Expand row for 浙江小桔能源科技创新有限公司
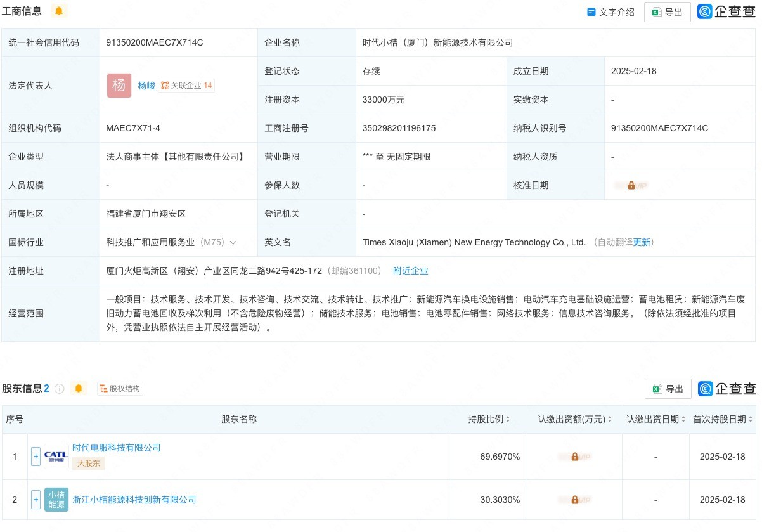This screenshot has width=762, height=532. (x=36, y=500)
